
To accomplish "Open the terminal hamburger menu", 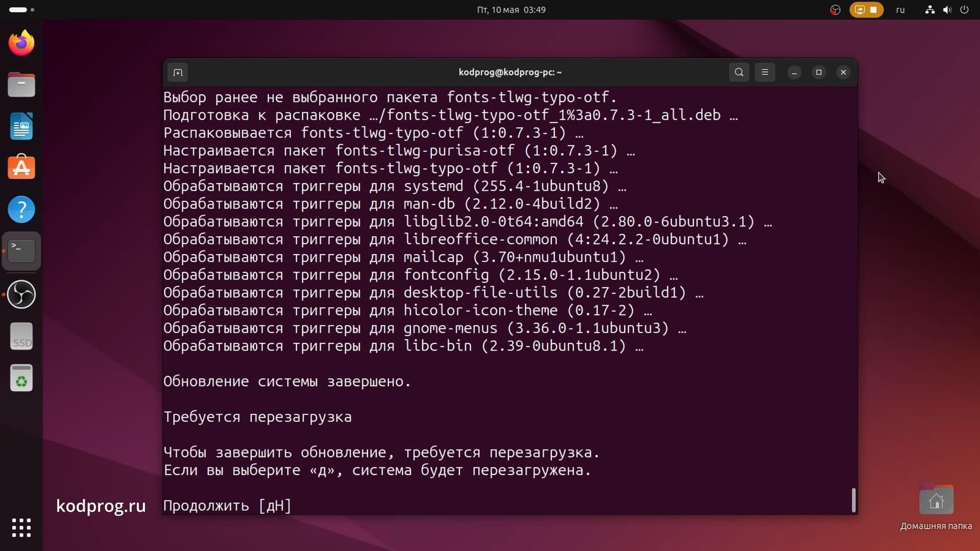I will [x=765, y=72].
